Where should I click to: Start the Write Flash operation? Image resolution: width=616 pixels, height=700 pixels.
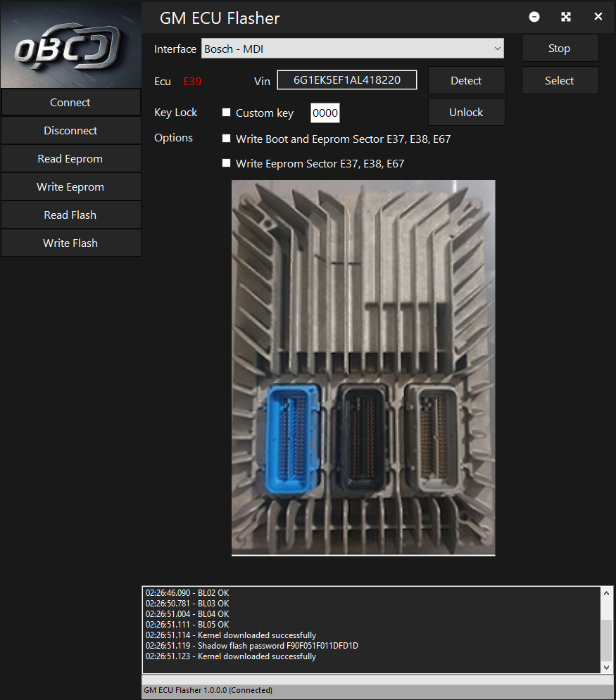click(70, 243)
